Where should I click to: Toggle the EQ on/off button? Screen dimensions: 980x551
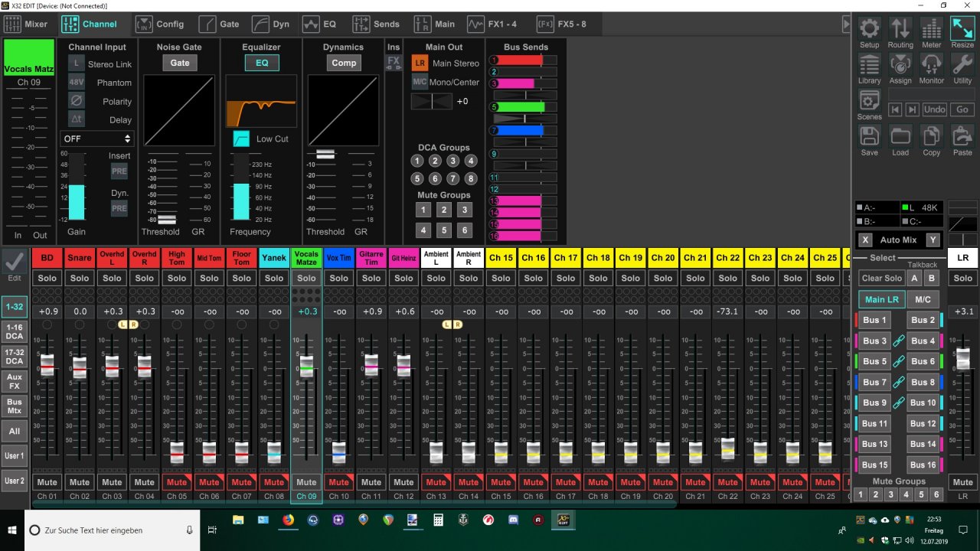(262, 63)
